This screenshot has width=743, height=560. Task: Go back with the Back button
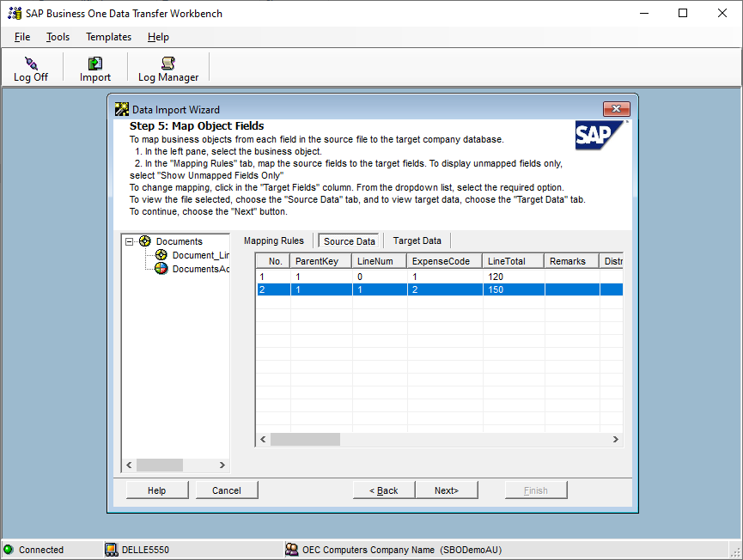point(384,490)
